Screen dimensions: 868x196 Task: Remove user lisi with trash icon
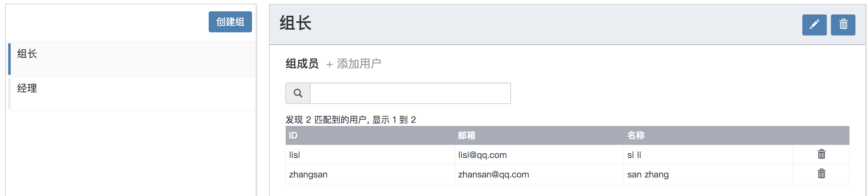pos(821,154)
